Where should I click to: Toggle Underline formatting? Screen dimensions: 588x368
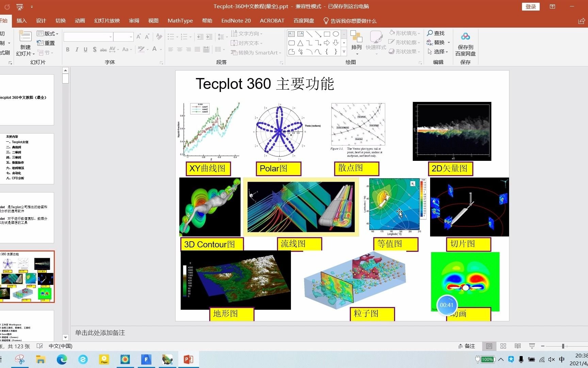(85, 49)
